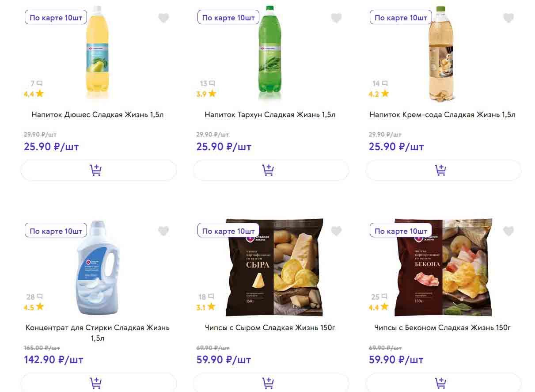View the 28 reviews for laundry concentrate
535x392 pixels.
34,297
